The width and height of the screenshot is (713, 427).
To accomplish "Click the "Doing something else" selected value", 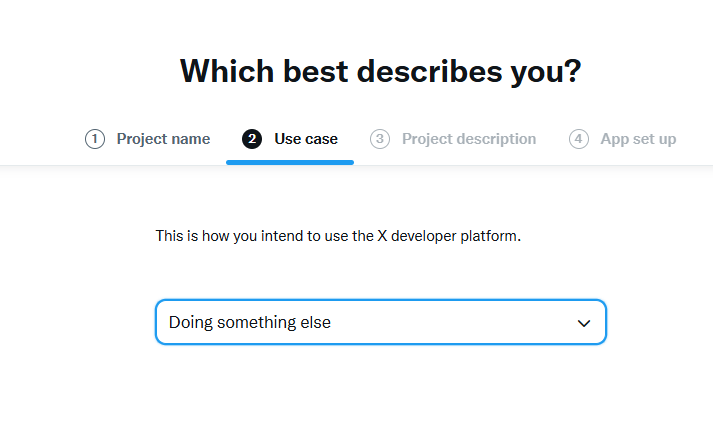I will (250, 322).
